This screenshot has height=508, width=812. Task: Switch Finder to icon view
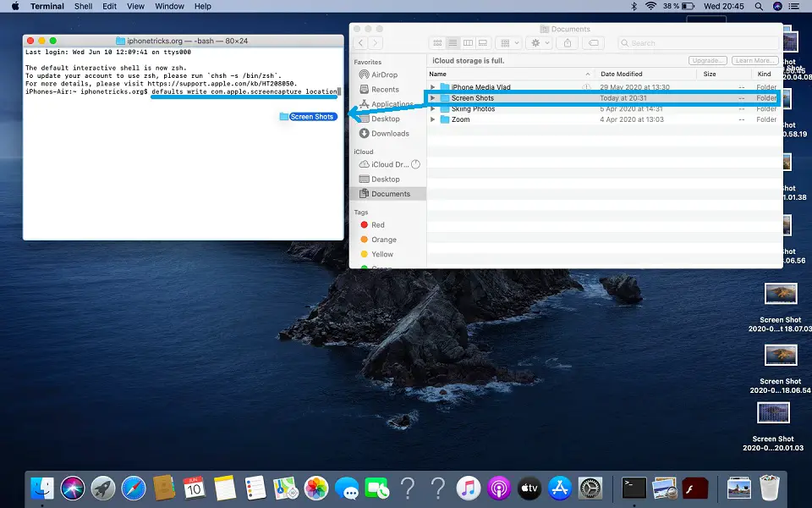pos(437,42)
